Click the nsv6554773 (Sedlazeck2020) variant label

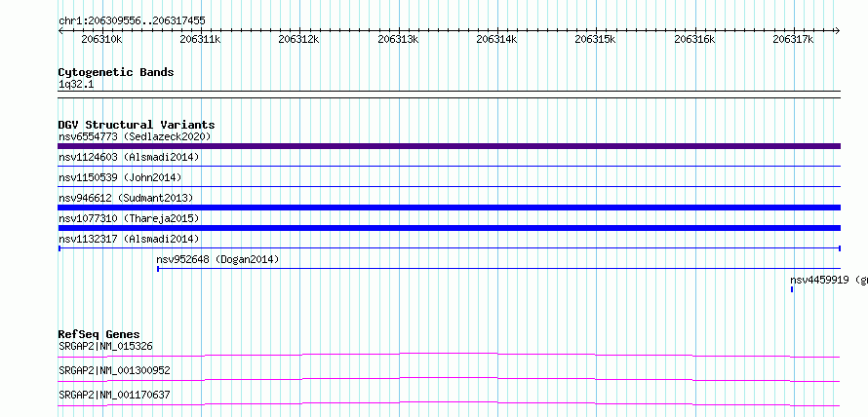[135, 136]
